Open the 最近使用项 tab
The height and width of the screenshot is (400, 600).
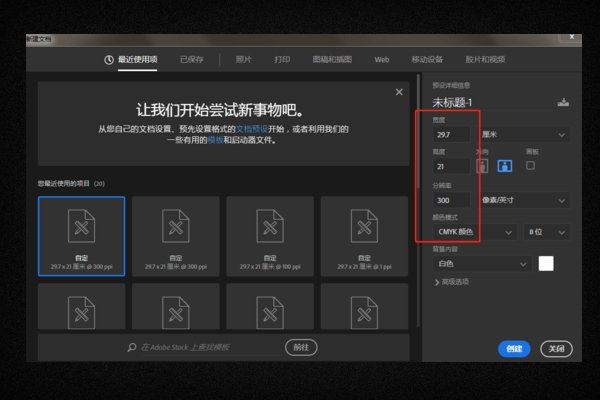coord(137,59)
